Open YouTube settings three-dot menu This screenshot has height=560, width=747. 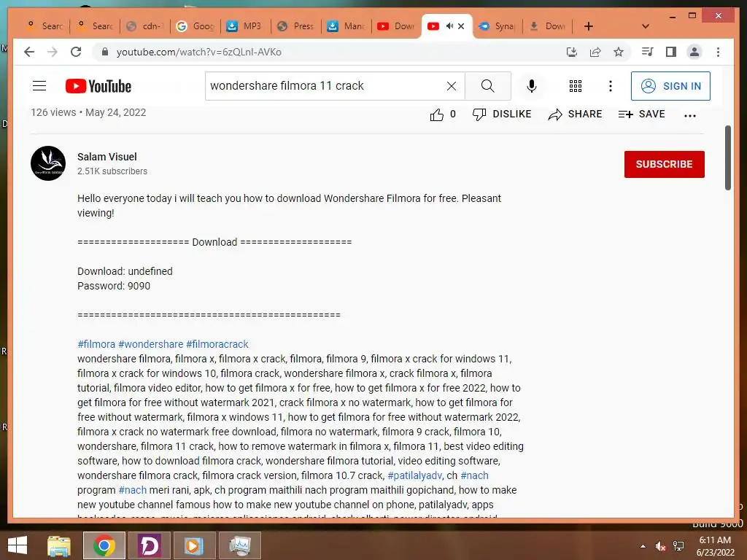coord(611,86)
